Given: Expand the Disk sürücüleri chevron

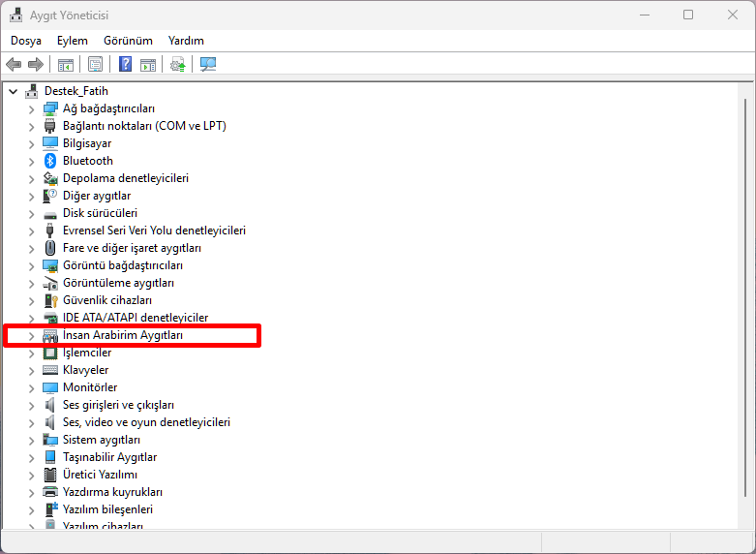Looking at the screenshot, I should pyautogui.click(x=31, y=214).
